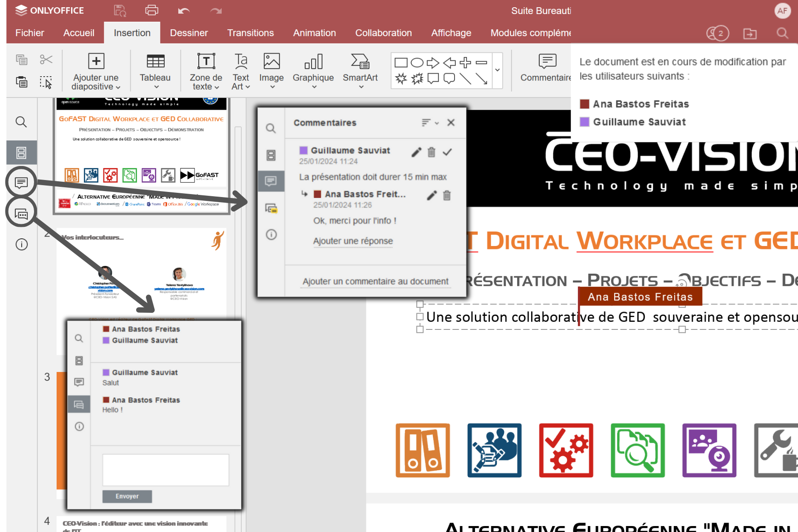798x532 pixels.
Task: Select the rectangle shape in gallery
Action: [400, 63]
